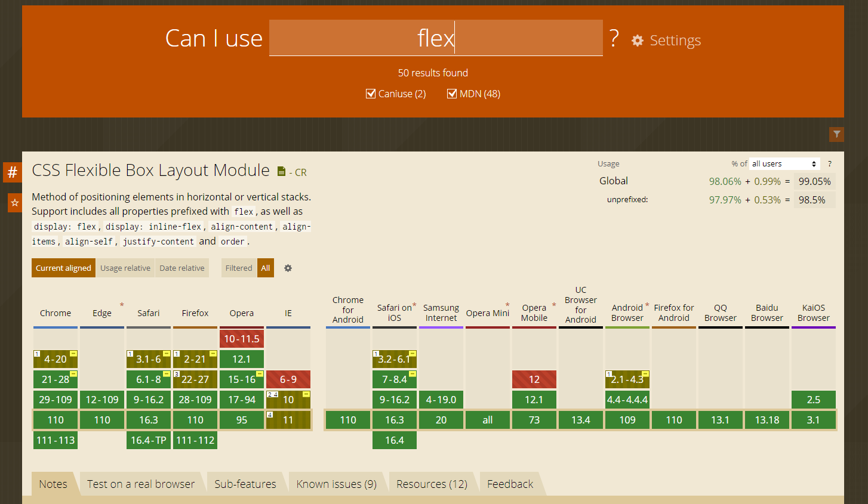Select the Filtered browsers option

pyautogui.click(x=239, y=268)
